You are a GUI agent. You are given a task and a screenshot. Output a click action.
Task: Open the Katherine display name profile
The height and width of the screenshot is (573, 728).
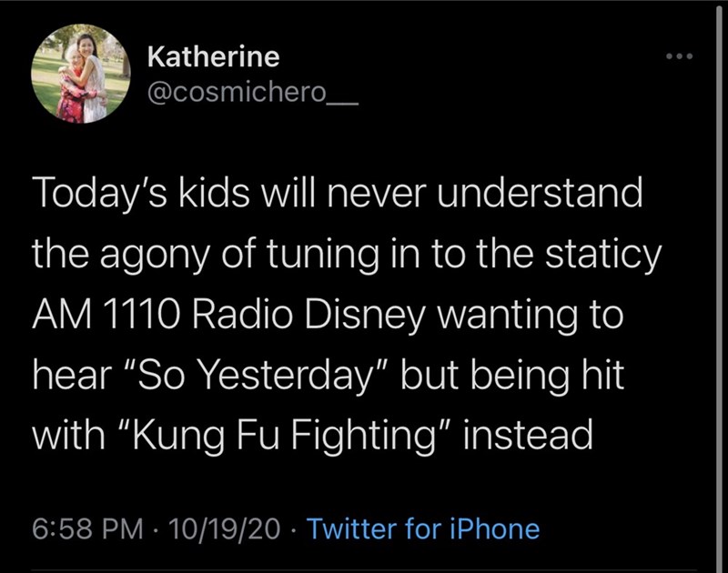213,57
